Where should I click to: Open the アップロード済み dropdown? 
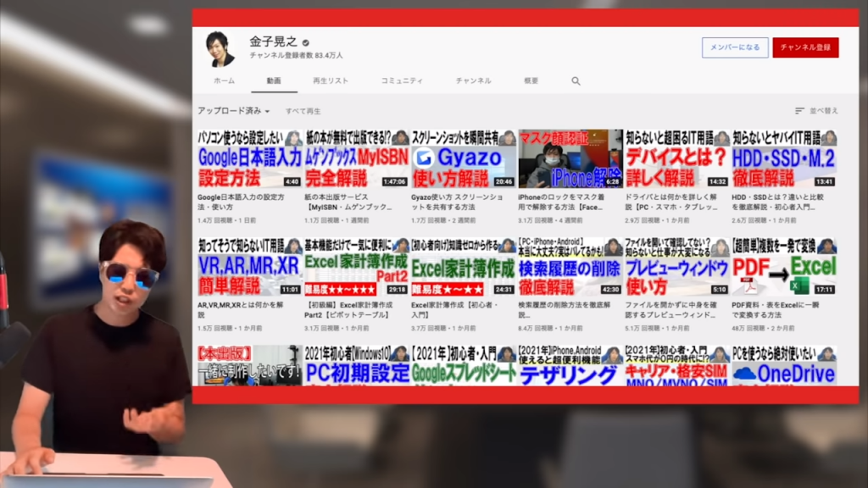tap(234, 111)
